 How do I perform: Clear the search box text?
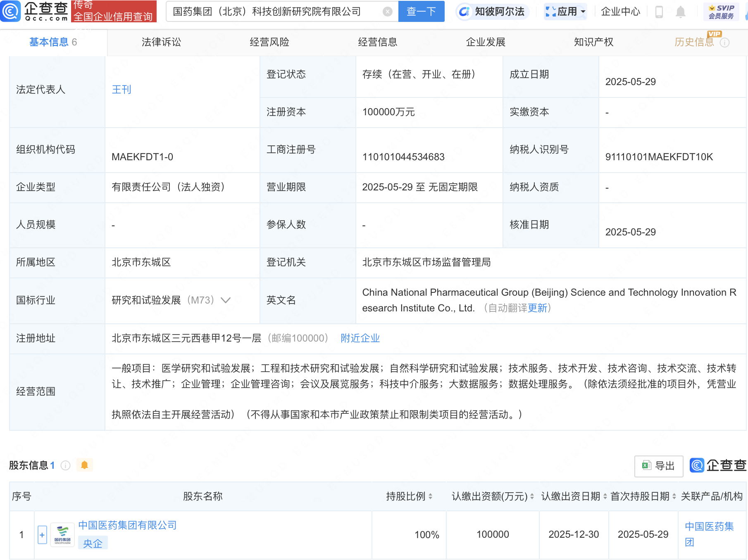pyautogui.click(x=387, y=12)
